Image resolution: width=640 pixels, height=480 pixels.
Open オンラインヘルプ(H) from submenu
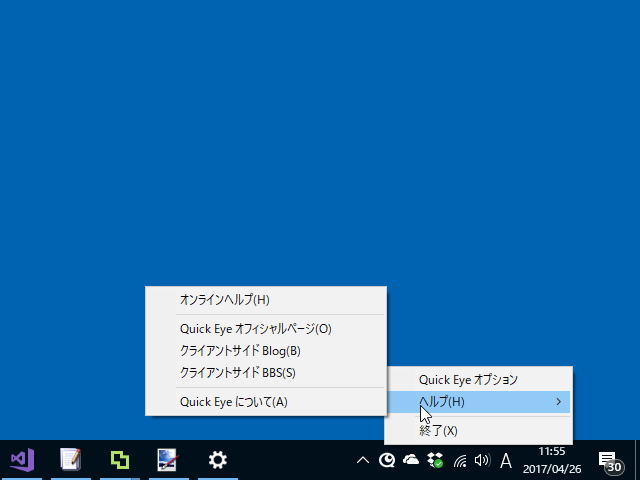[266, 300]
